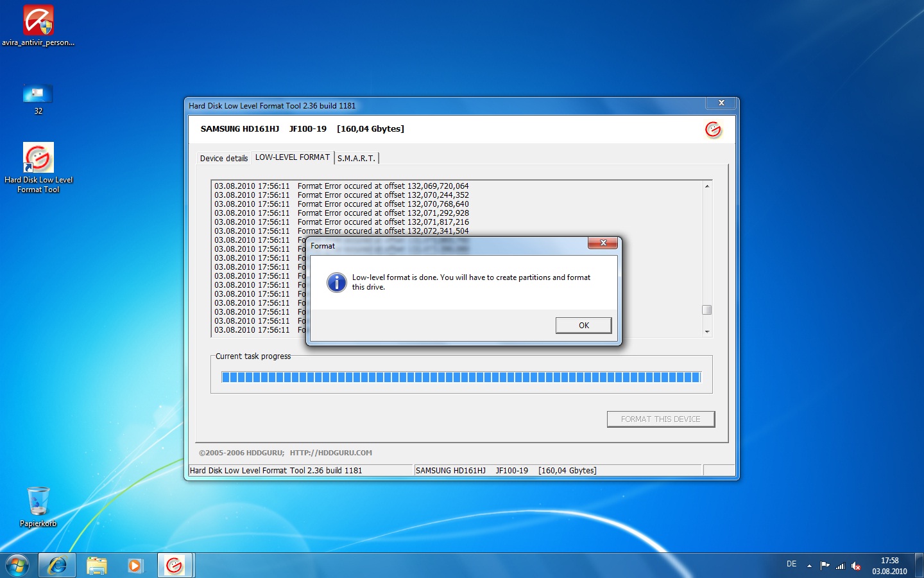Click the muted volume tray icon
The height and width of the screenshot is (578, 924).
(x=856, y=566)
